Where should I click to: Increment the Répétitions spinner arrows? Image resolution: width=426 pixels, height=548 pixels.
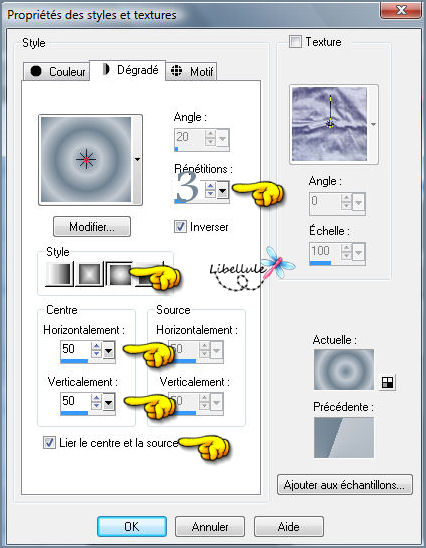click(x=210, y=190)
